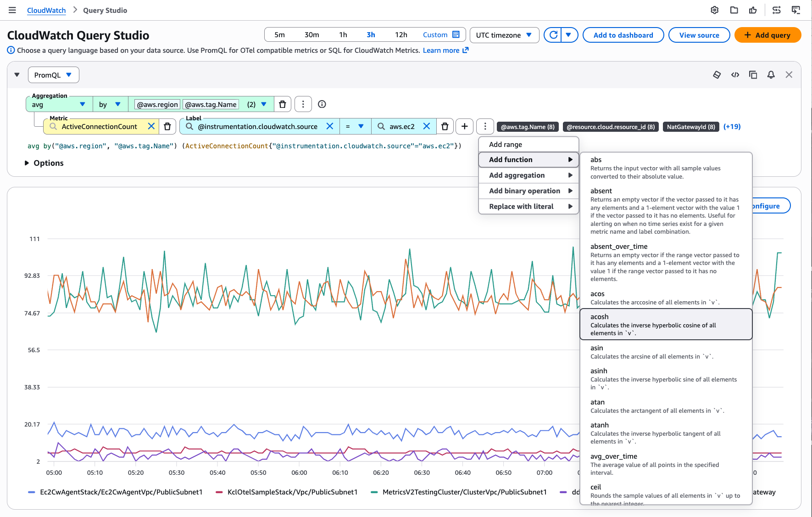Click the @resource.cloud.resource_id (8) label chip
The width and height of the screenshot is (812, 517).
click(611, 127)
